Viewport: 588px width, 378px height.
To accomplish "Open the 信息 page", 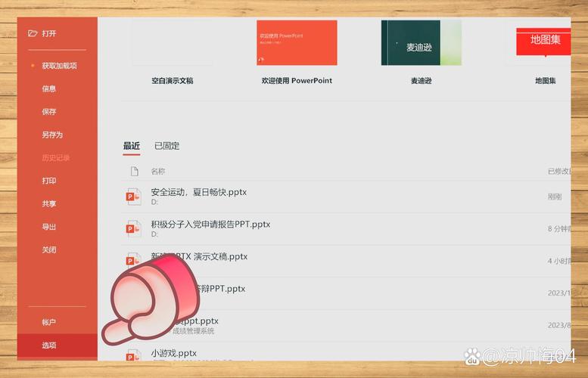I will 48,88.
